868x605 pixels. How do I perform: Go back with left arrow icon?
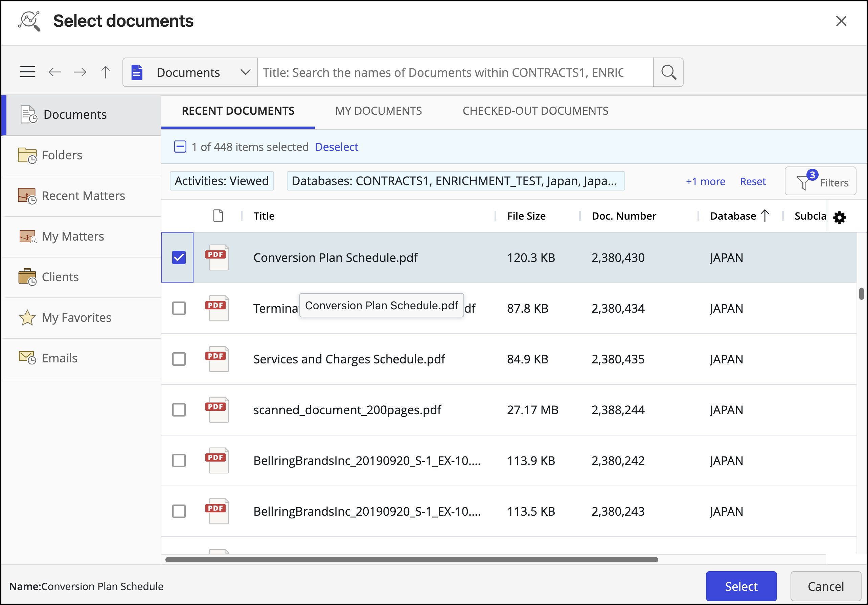click(x=55, y=72)
